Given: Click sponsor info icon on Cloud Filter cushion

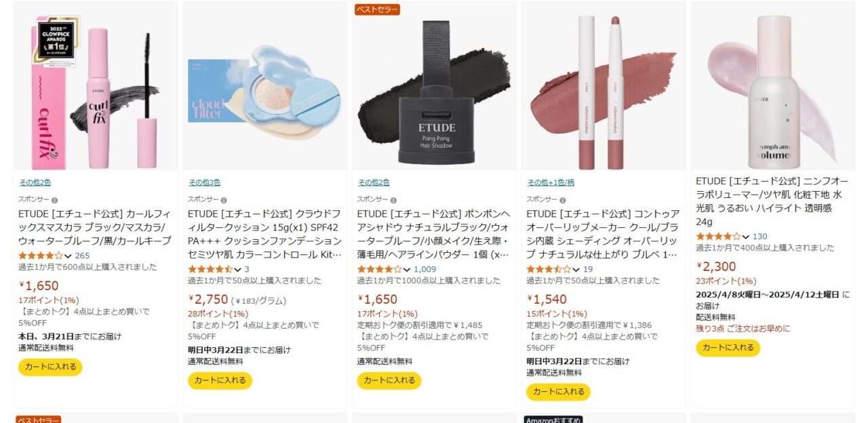Looking at the screenshot, I should (224, 200).
